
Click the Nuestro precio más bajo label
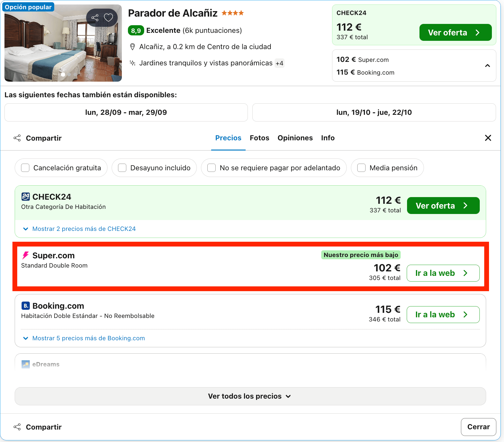point(361,255)
